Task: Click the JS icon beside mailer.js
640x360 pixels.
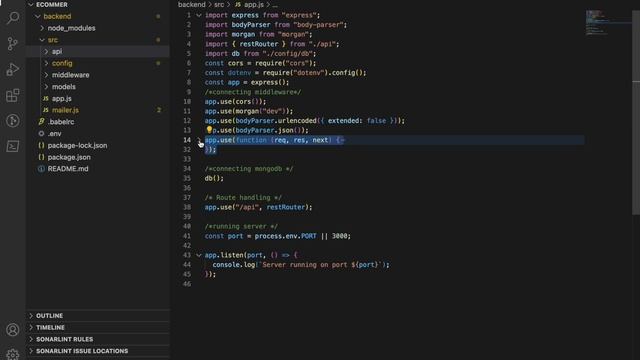Action: tap(46, 110)
